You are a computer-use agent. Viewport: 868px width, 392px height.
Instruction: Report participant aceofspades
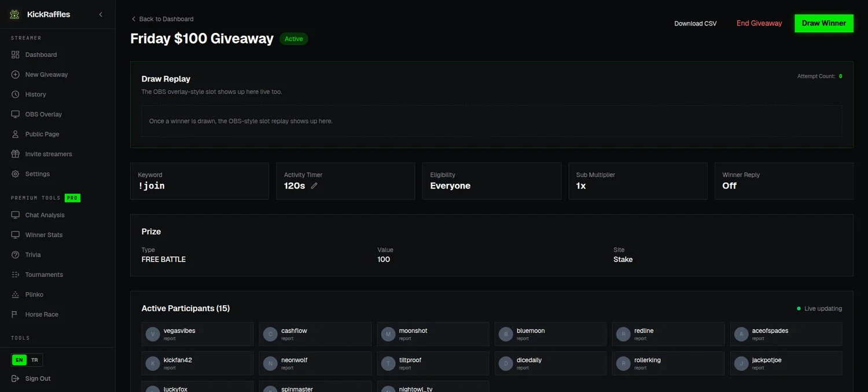[x=758, y=339]
